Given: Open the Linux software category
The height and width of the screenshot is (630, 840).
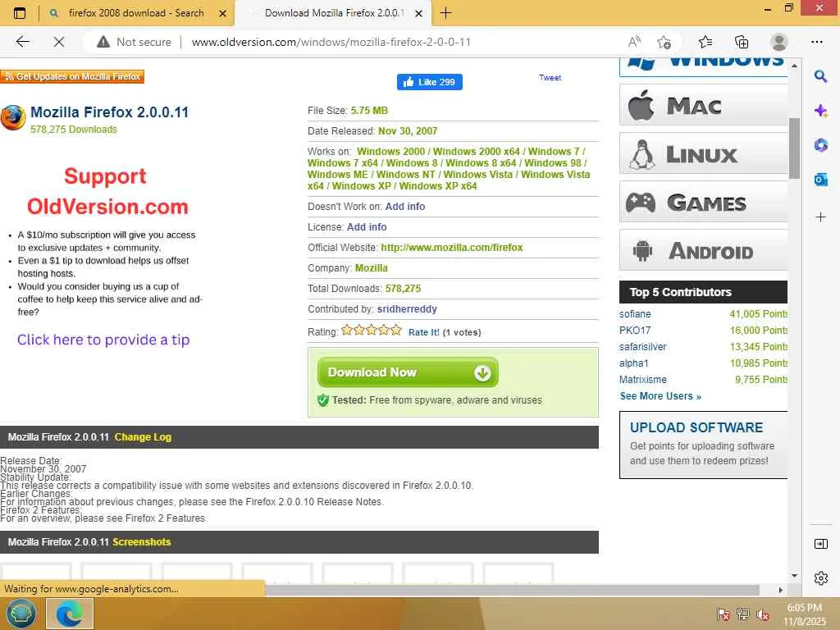Looking at the screenshot, I should click(703, 153).
